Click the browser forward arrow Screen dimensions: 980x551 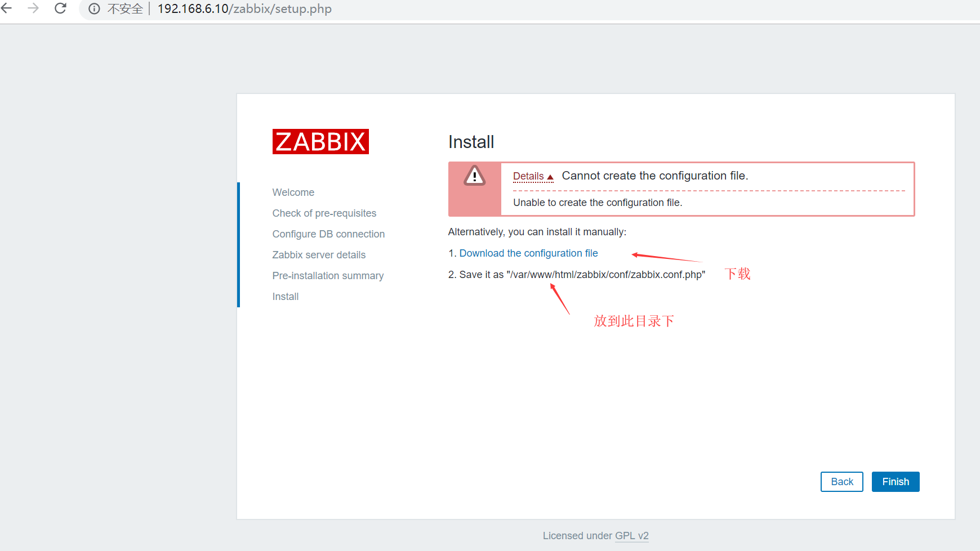click(x=33, y=8)
